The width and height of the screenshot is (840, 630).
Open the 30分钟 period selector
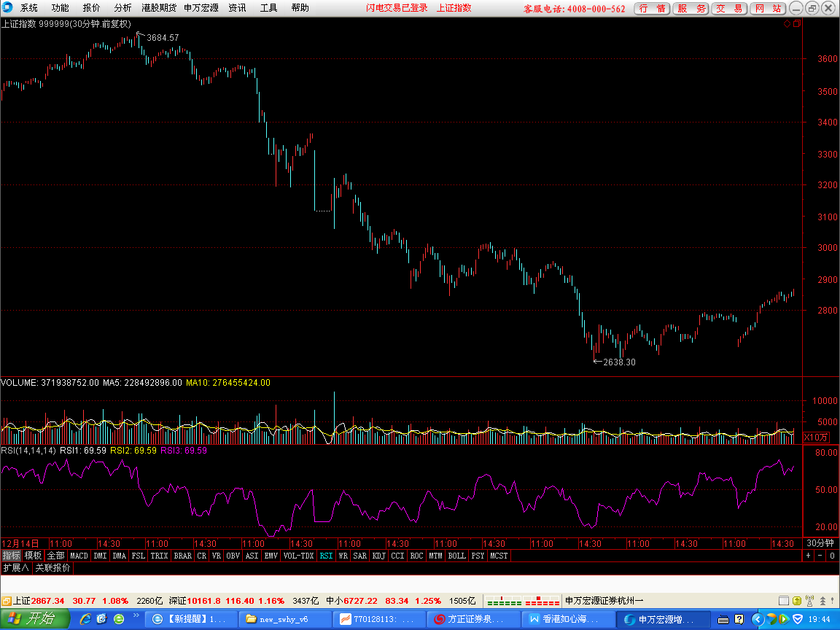(x=820, y=543)
